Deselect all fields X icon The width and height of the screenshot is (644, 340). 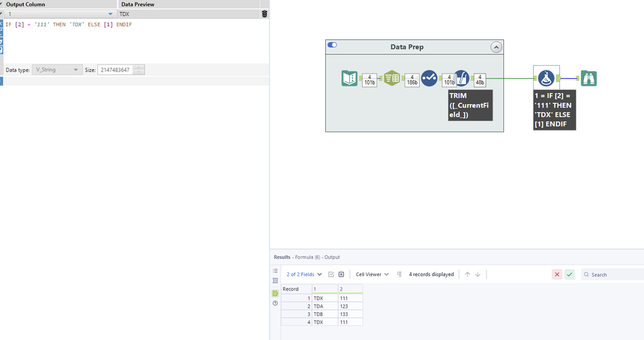341,274
